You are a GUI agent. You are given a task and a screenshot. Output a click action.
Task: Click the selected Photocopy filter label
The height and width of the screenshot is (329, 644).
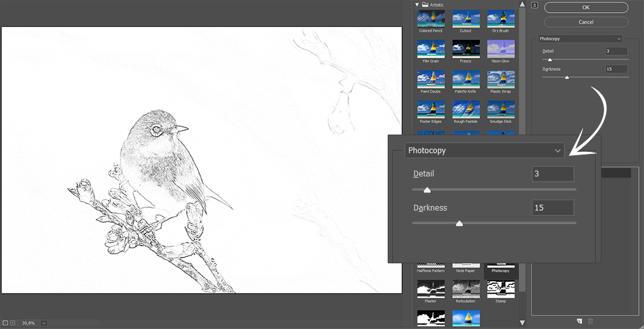(x=500, y=271)
